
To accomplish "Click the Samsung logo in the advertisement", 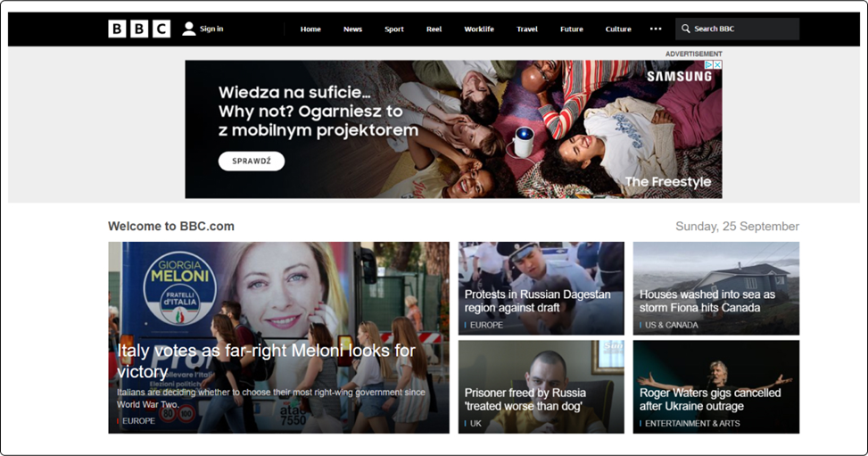I will 679,77.
